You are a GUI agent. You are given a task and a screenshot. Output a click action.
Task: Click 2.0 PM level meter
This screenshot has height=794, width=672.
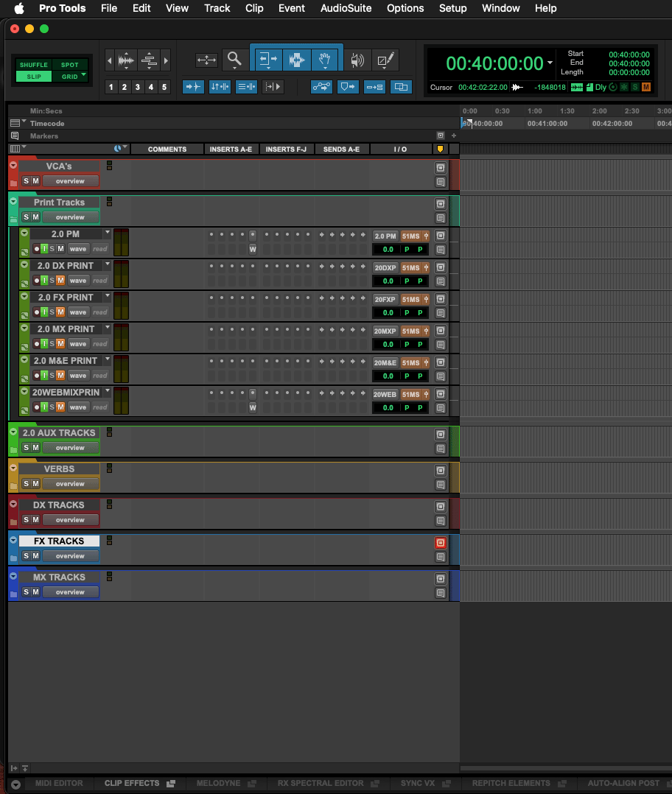[x=121, y=242]
